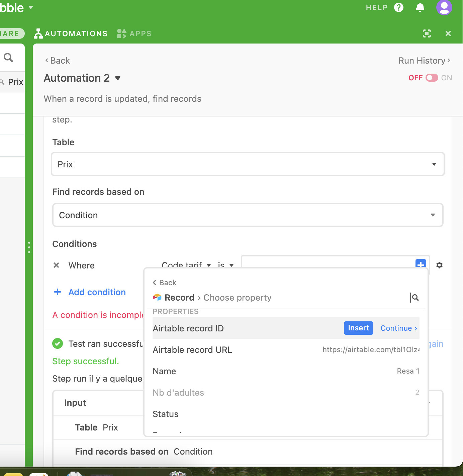This screenshot has height=476, width=463.
Task: Open the Help question mark icon
Action: pyautogui.click(x=399, y=7)
